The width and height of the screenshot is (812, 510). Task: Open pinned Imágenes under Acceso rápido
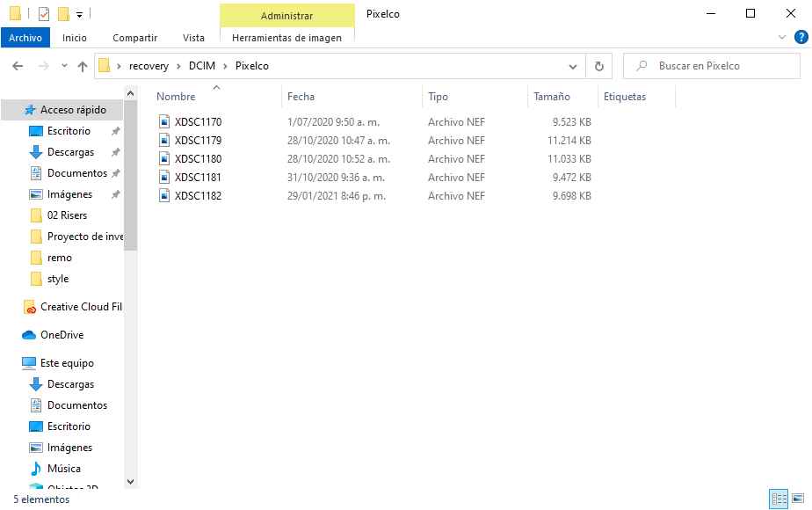[70, 194]
